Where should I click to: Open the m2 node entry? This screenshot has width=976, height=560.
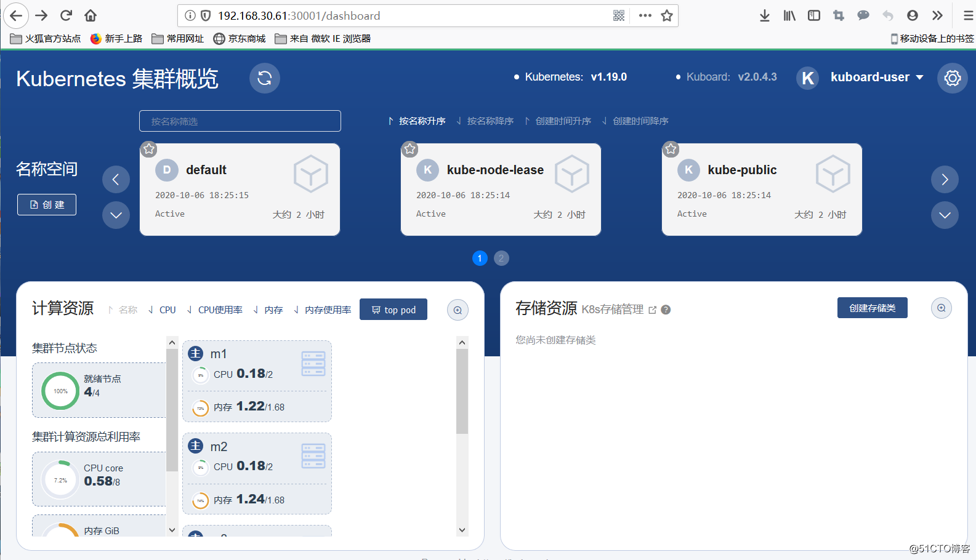pyautogui.click(x=257, y=473)
